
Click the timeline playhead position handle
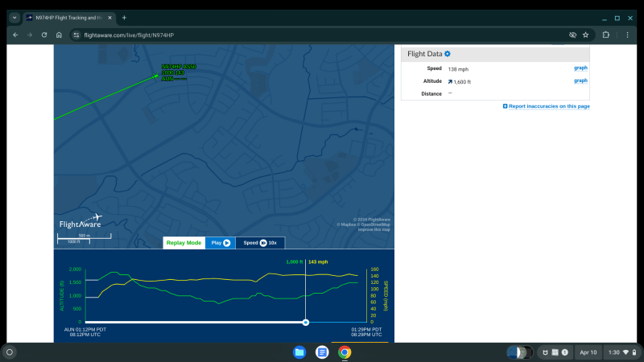[305, 322]
